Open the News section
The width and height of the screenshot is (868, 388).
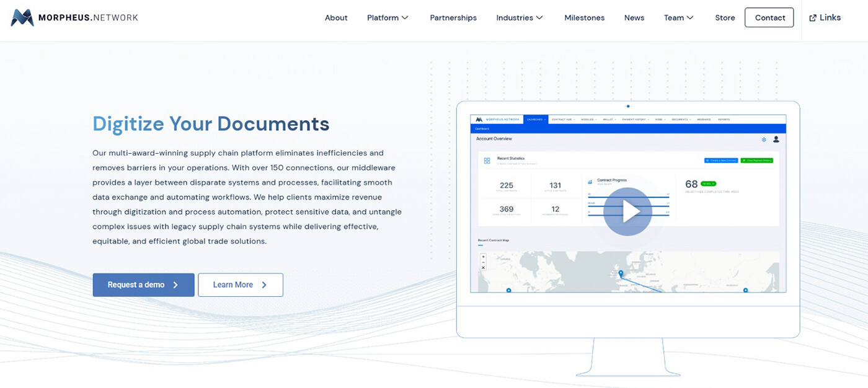point(634,18)
